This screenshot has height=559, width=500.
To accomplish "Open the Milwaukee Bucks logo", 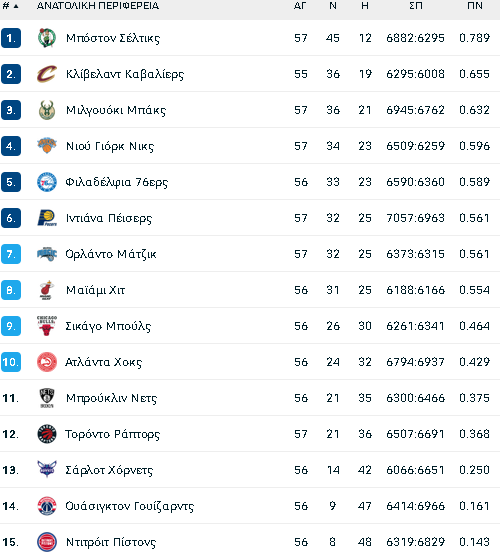I will pos(47,110).
